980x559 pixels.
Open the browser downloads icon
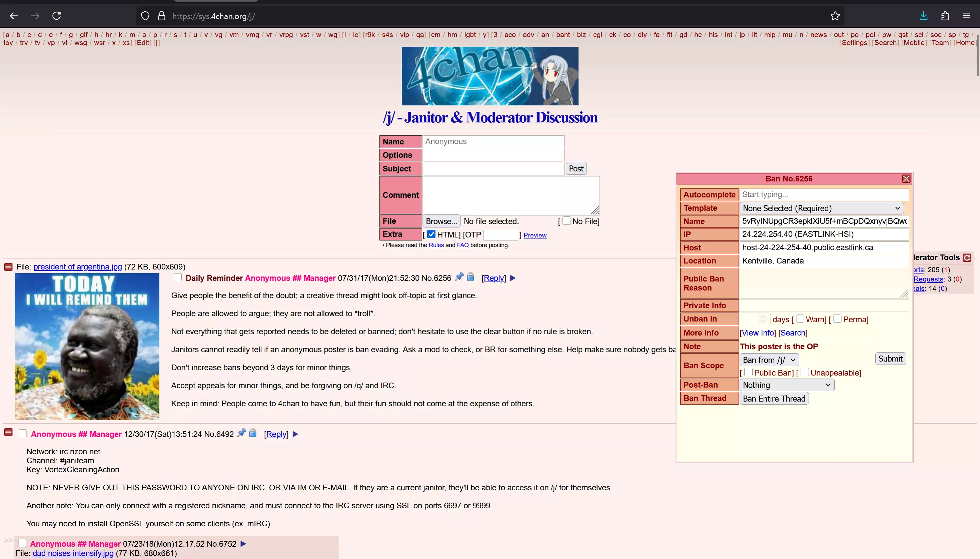click(924, 16)
